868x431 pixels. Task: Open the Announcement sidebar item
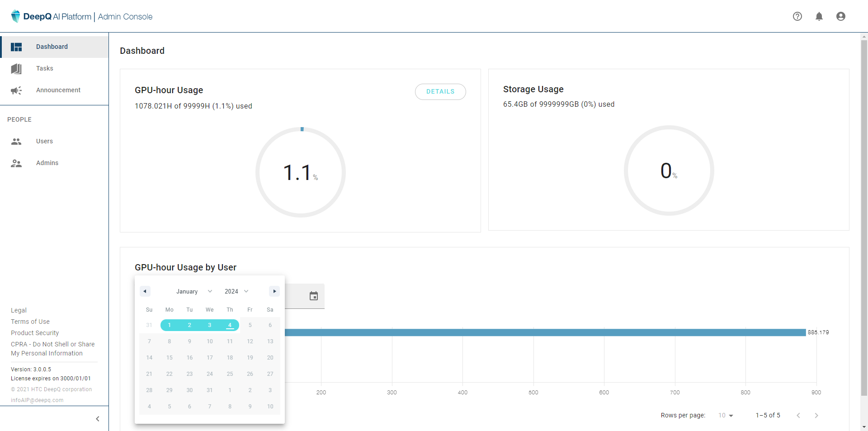[x=58, y=90]
